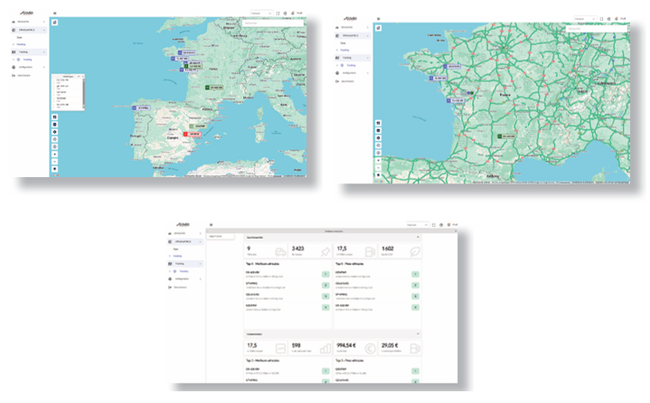Click Déconnexion in the traffic map window sidebar
Image resolution: width=650 pixels, height=403 pixels.
click(x=345, y=81)
